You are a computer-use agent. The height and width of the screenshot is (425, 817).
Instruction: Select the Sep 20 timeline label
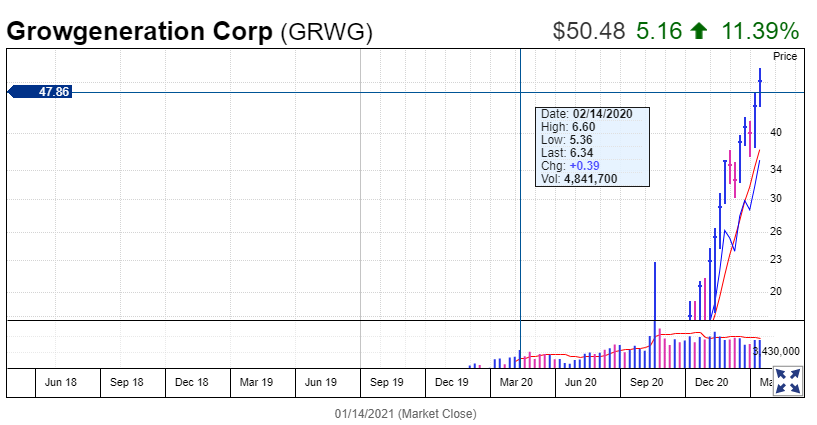(646, 382)
